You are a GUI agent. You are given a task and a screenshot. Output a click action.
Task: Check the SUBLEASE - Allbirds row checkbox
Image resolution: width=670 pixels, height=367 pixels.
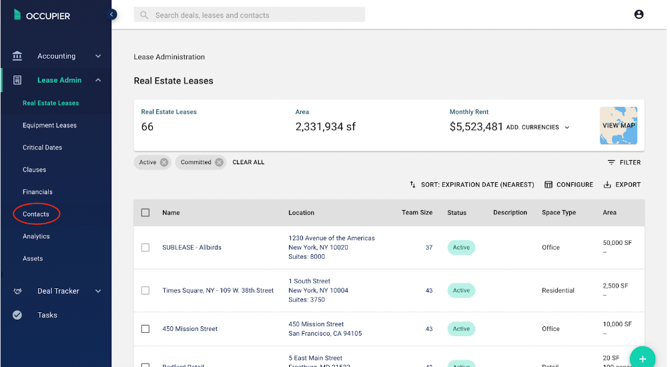145,247
